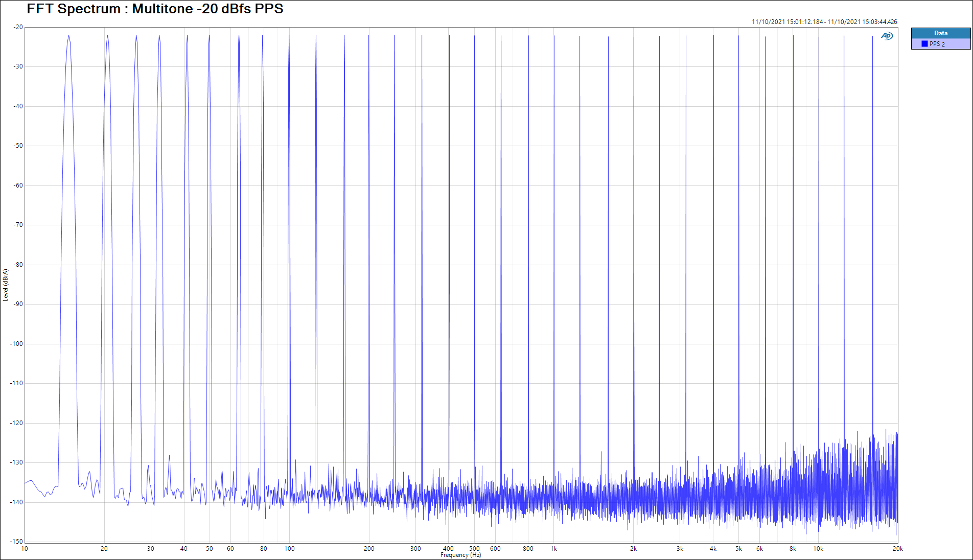Click the Level (dBrA) axis label
Viewport: 973px width, 560px height.
click(6, 285)
